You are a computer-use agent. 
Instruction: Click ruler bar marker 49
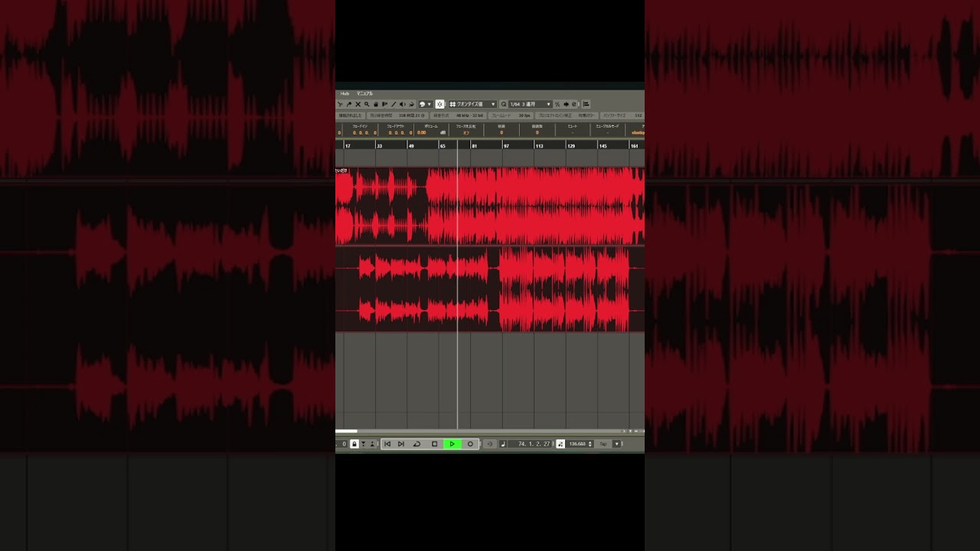click(x=411, y=145)
